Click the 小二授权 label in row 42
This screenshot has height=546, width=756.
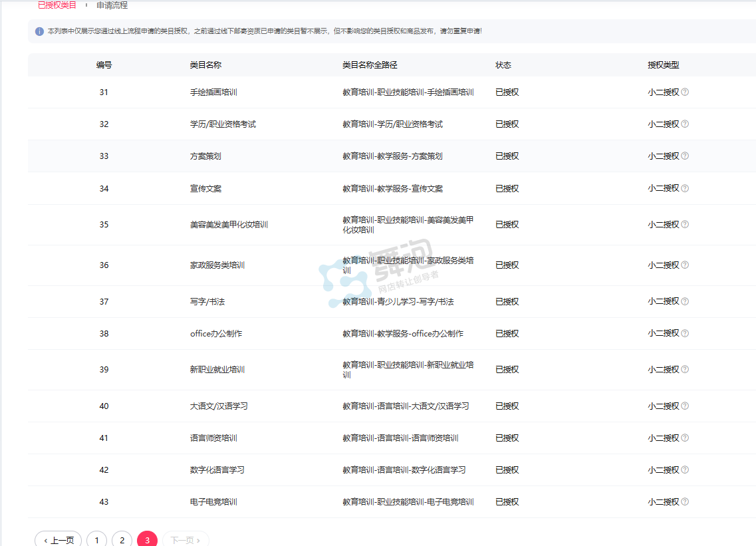click(x=664, y=470)
